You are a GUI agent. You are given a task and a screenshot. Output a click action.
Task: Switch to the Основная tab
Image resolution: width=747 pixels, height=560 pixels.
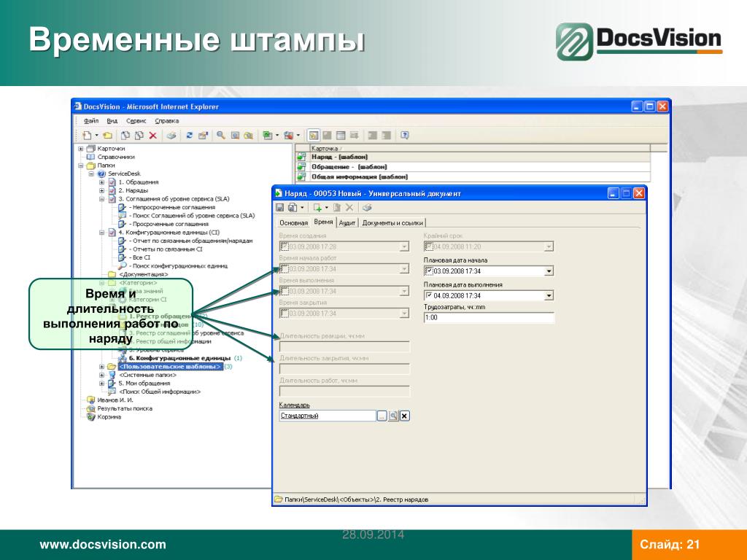click(293, 223)
